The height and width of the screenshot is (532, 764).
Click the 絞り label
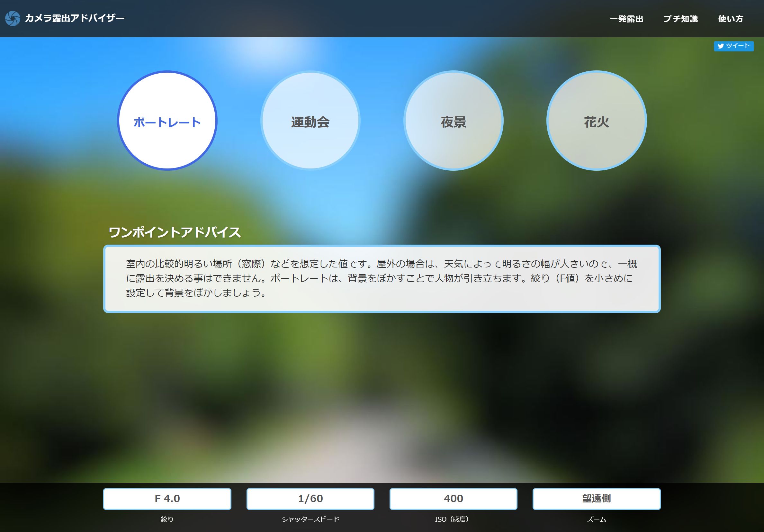click(x=167, y=519)
